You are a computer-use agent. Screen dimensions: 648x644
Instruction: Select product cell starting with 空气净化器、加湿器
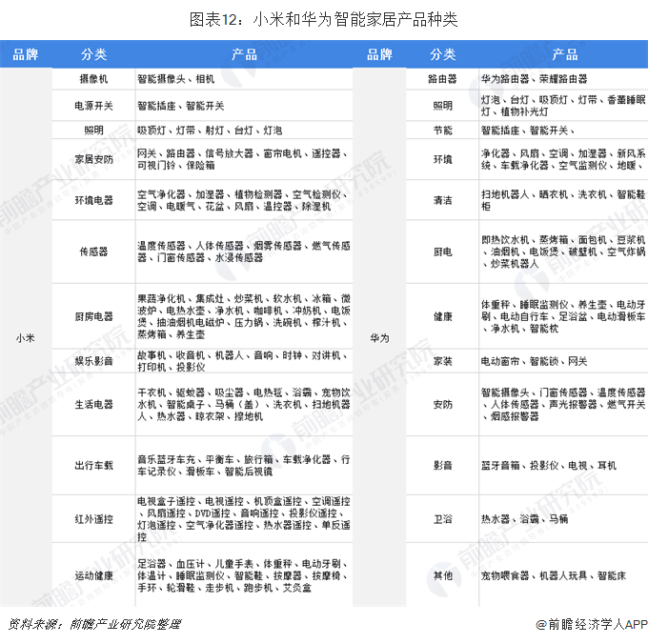click(244, 200)
